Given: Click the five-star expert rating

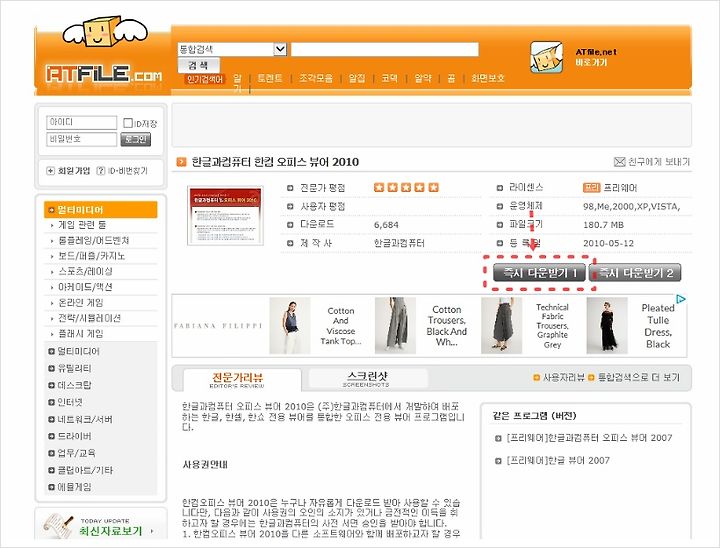Looking at the screenshot, I should click(406, 187).
